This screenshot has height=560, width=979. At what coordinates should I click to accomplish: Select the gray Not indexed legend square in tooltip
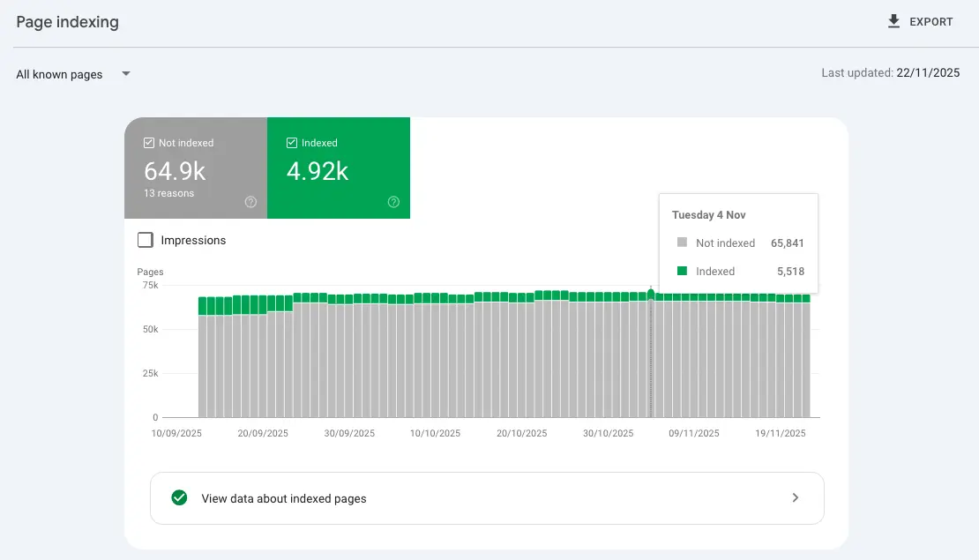[681, 242]
